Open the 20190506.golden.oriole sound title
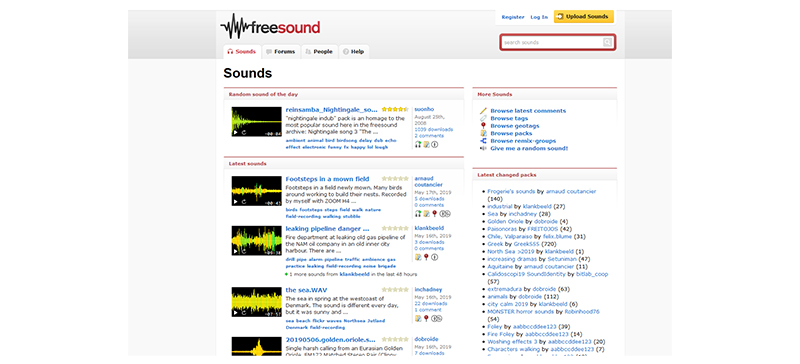Screen dimensions: 800x364 (x=330, y=339)
